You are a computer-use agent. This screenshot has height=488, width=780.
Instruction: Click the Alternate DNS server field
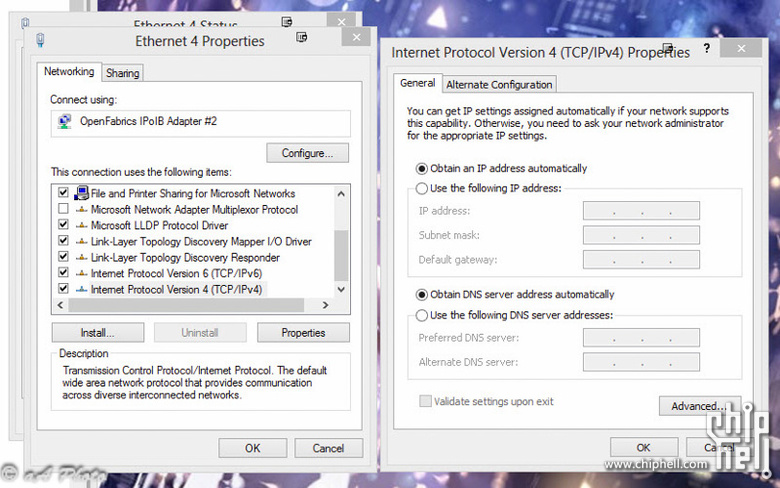(641, 362)
